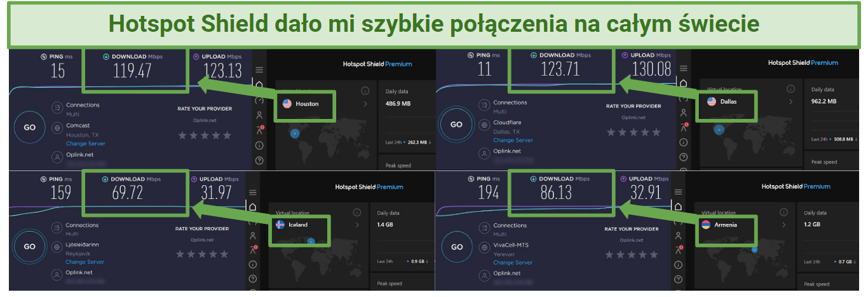Open the account icon in the Iceland sidebar
This screenshot has height=297, width=868.
(x=253, y=235)
